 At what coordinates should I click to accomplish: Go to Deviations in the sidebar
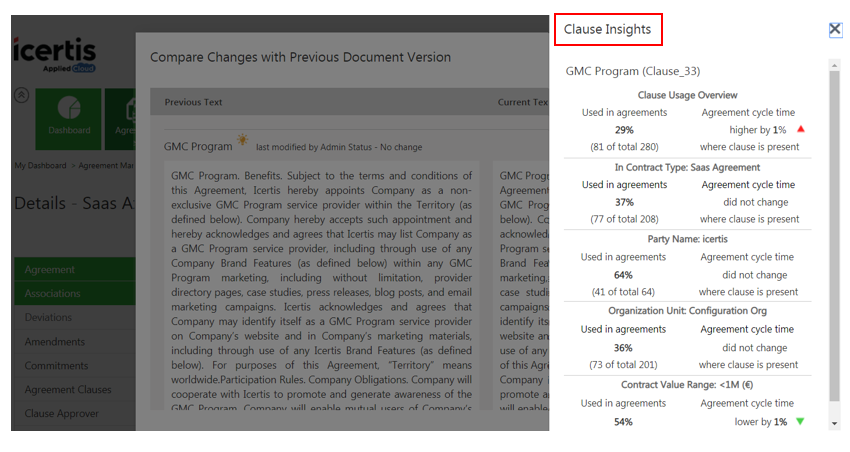coord(50,318)
